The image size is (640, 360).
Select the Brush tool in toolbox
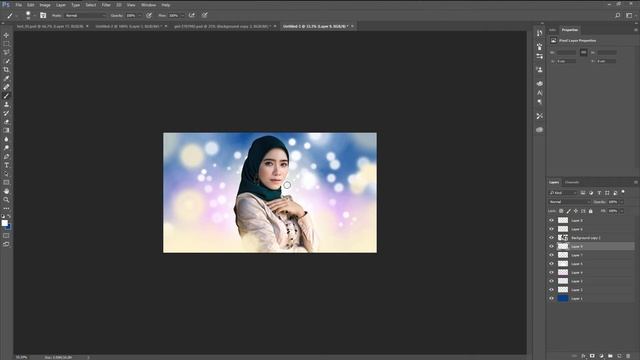(x=6, y=96)
